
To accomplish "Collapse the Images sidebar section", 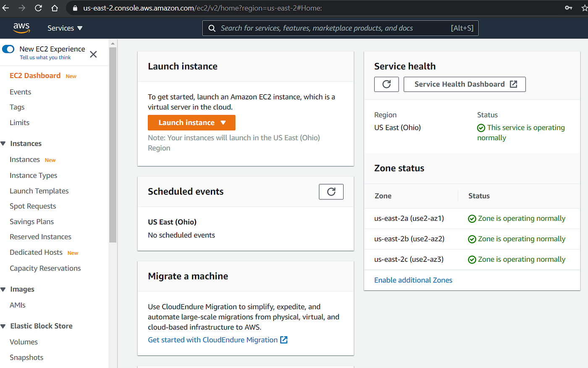I will 3,290.
